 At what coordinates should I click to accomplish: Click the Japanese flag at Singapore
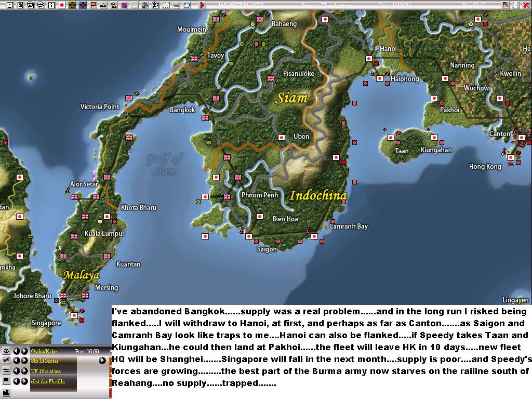74,315
